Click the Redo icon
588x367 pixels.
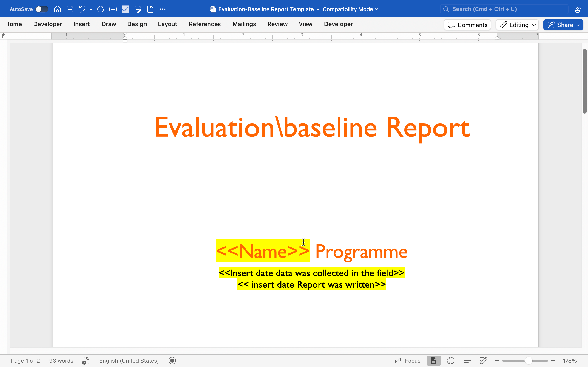click(x=101, y=9)
